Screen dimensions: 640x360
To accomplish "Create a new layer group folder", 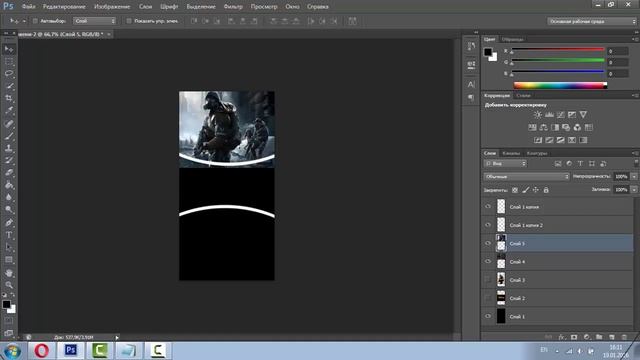I will click(x=599, y=337).
